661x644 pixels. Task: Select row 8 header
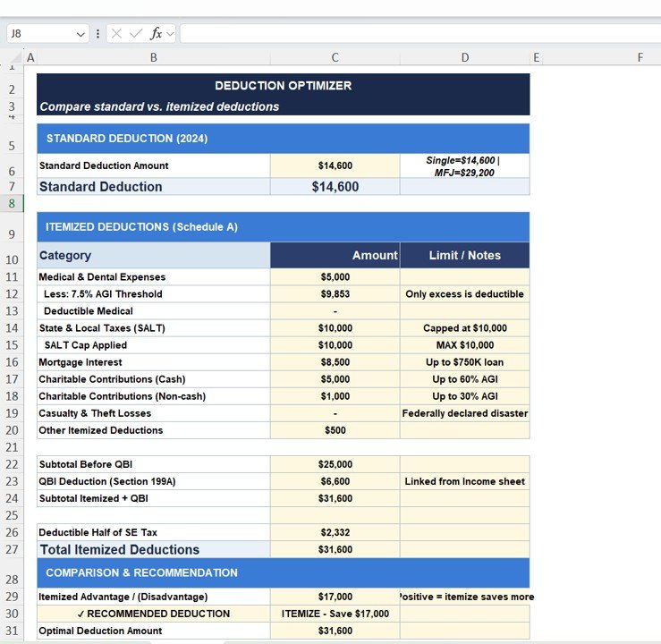[12, 204]
